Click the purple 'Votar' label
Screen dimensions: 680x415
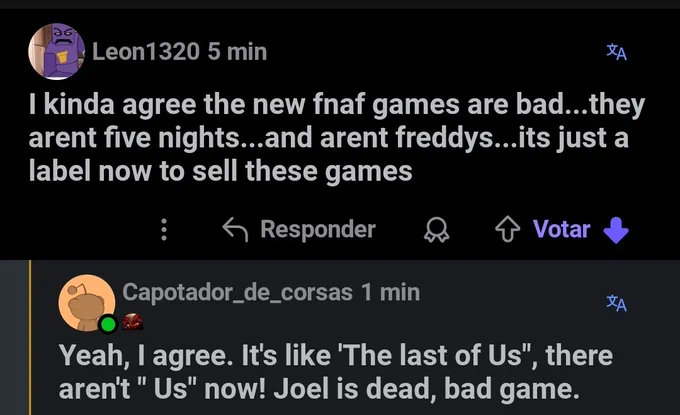562,229
